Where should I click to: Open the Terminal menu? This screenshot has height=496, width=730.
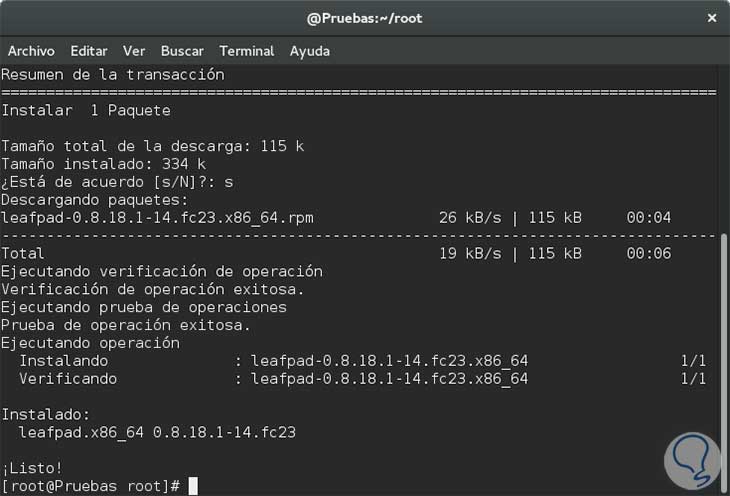246,51
